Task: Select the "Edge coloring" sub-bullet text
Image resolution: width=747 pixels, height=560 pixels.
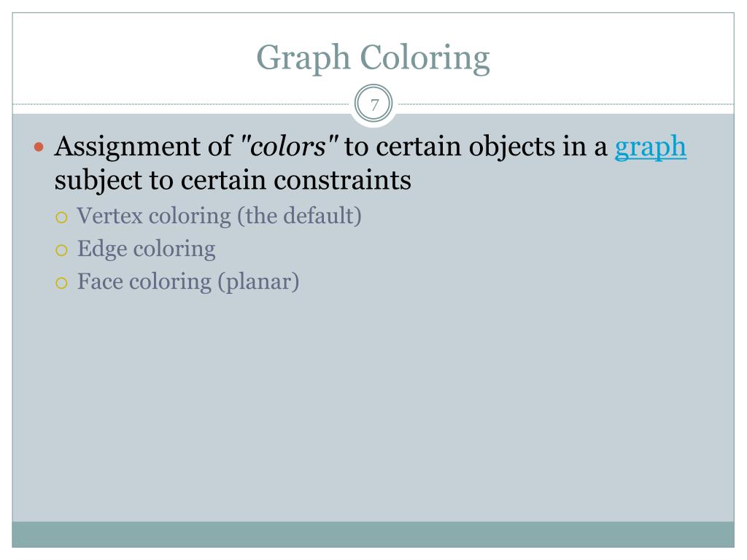Action: coord(146,249)
